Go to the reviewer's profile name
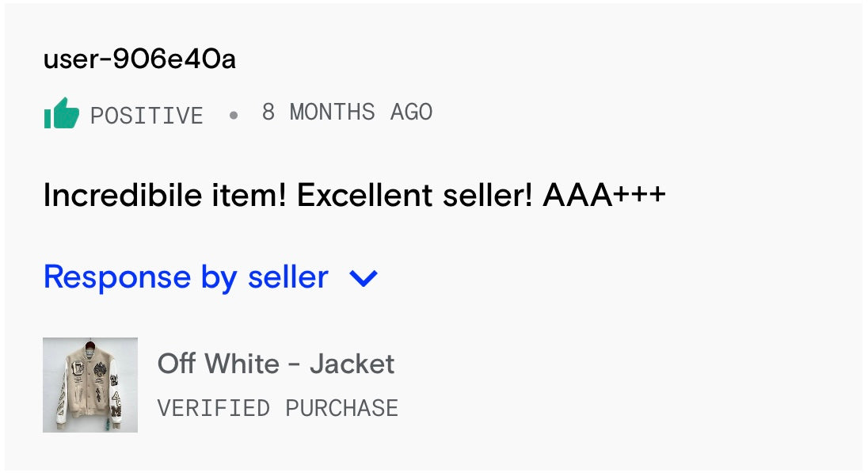The image size is (868, 473). pyautogui.click(x=139, y=59)
